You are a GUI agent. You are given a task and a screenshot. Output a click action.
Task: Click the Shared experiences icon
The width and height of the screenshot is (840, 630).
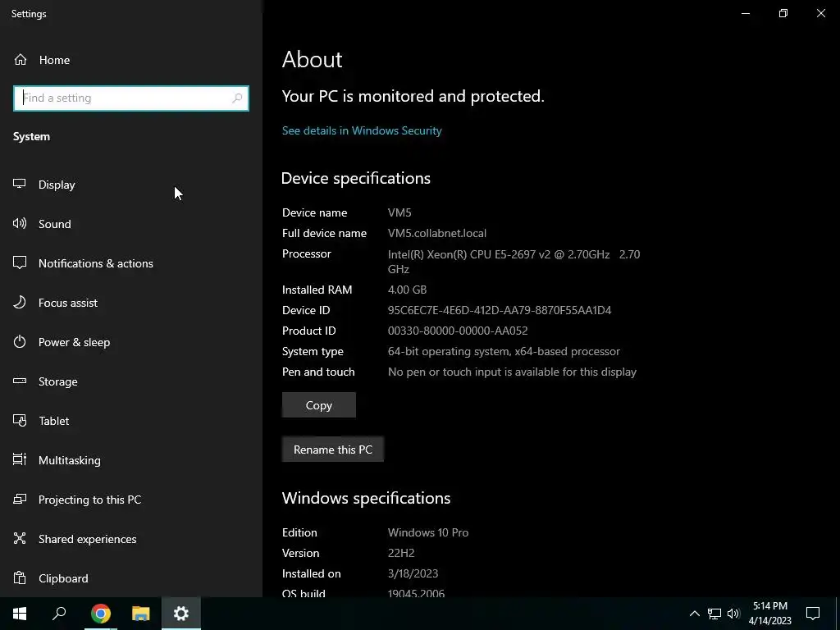20,538
